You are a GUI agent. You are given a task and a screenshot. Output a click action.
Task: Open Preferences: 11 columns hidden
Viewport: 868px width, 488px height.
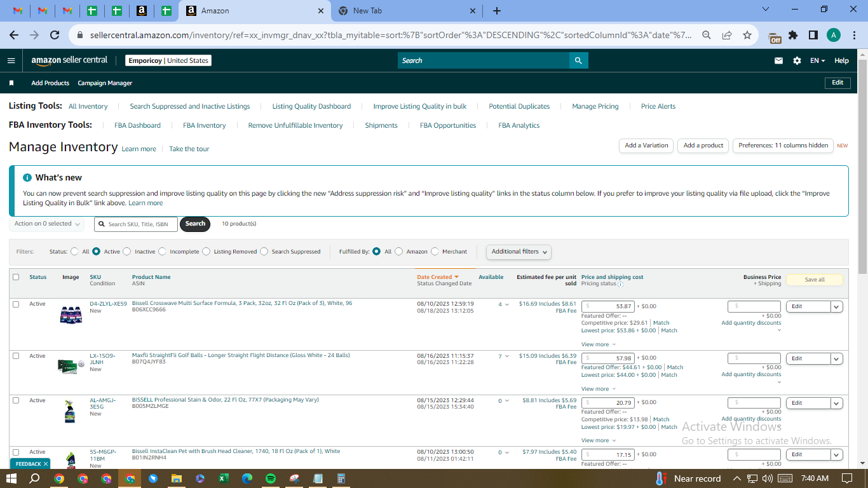pos(783,146)
